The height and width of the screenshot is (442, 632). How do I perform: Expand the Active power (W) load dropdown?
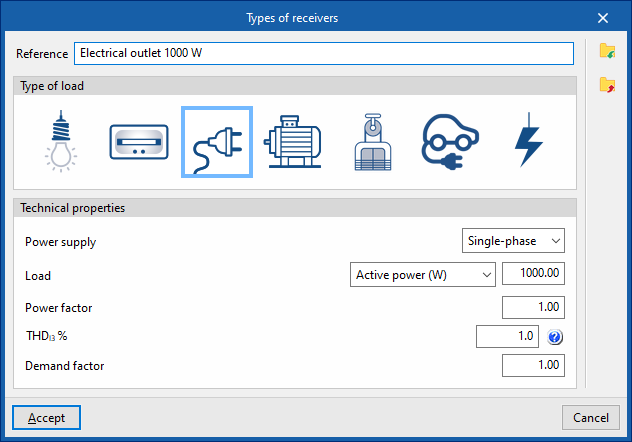tap(425, 275)
